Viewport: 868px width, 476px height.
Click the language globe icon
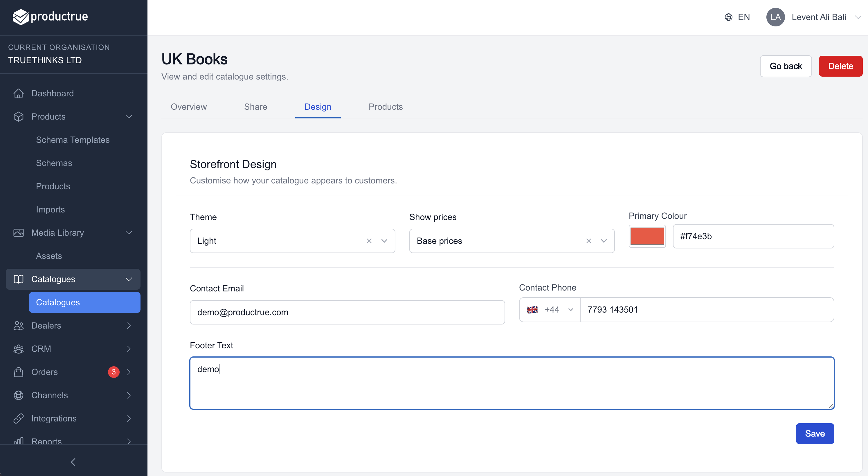tap(728, 17)
